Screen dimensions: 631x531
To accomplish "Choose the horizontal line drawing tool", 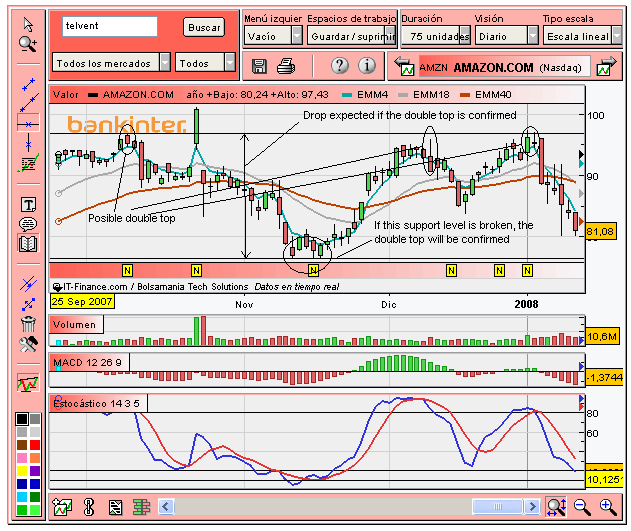I will coord(28,124).
